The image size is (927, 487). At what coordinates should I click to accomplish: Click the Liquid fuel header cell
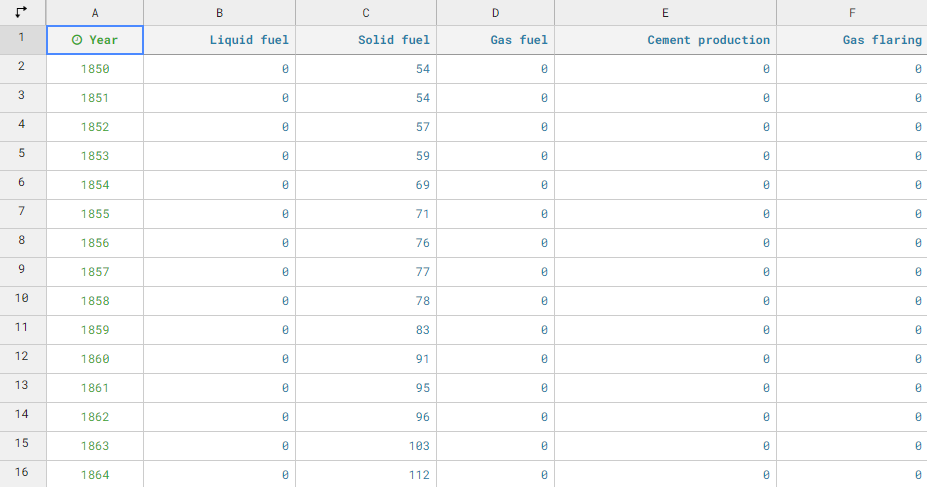(248, 40)
